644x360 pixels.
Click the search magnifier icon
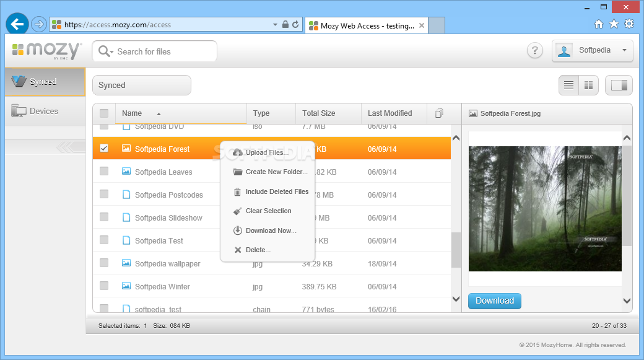point(104,51)
